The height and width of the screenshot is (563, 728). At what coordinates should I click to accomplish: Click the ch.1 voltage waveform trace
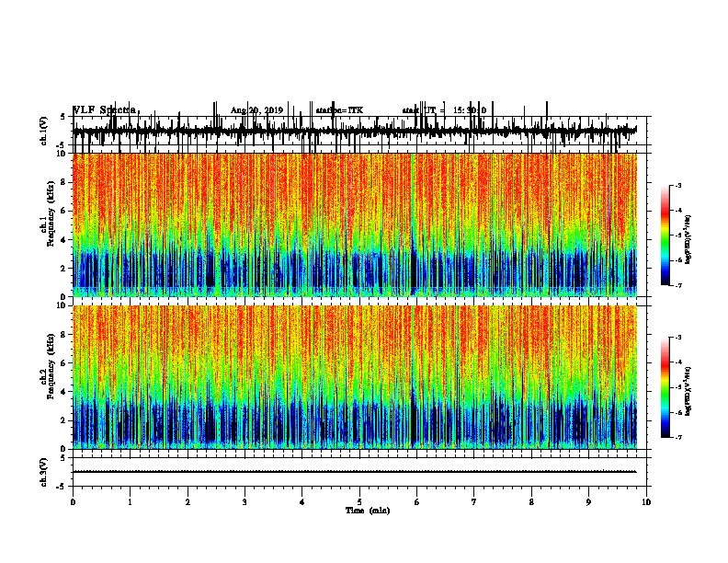pyautogui.click(x=355, y=131)
